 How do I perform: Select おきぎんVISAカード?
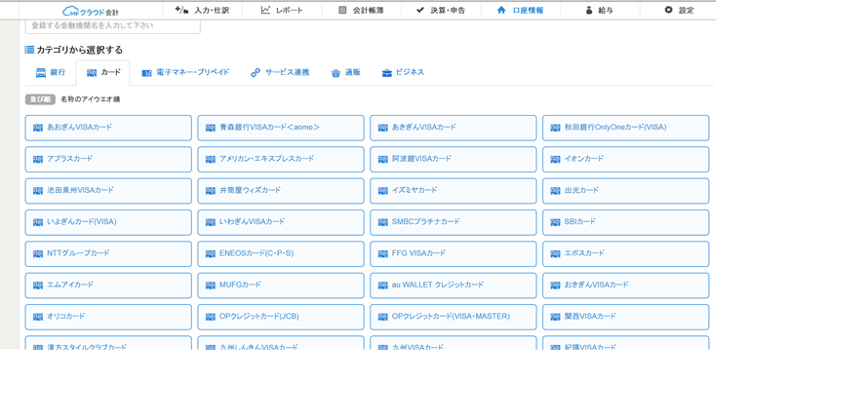(625, 285)
